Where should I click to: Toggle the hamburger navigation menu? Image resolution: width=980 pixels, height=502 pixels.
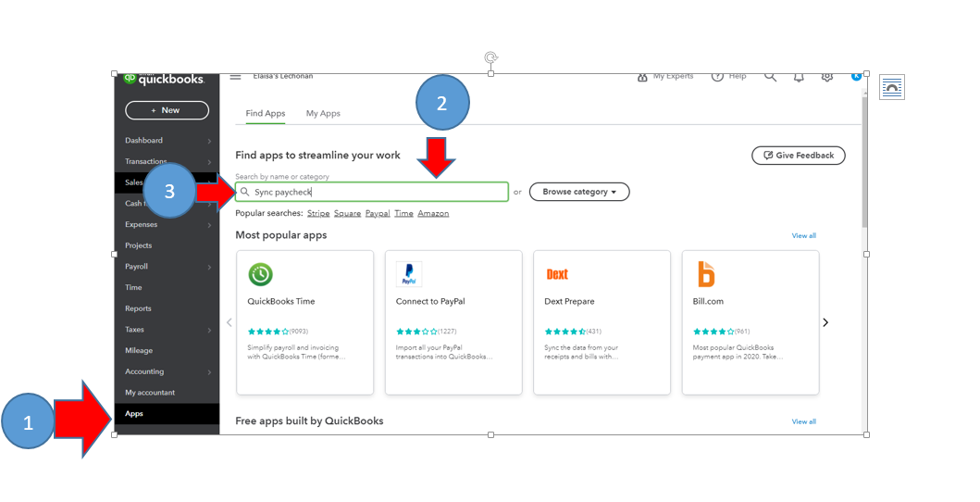pyautogui.click(x=235, y=77)
